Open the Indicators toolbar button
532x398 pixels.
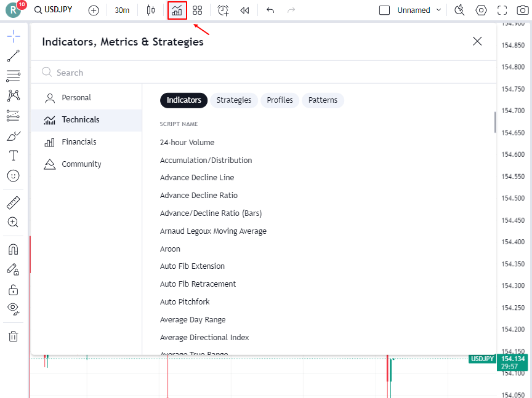(177, 10)
